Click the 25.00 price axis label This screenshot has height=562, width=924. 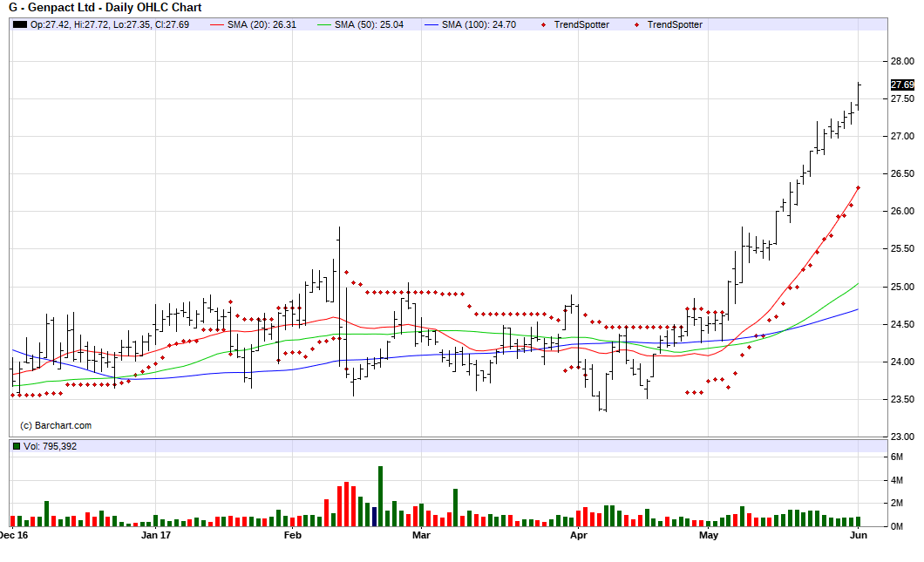pyautogui.click(x=902, y=287)
